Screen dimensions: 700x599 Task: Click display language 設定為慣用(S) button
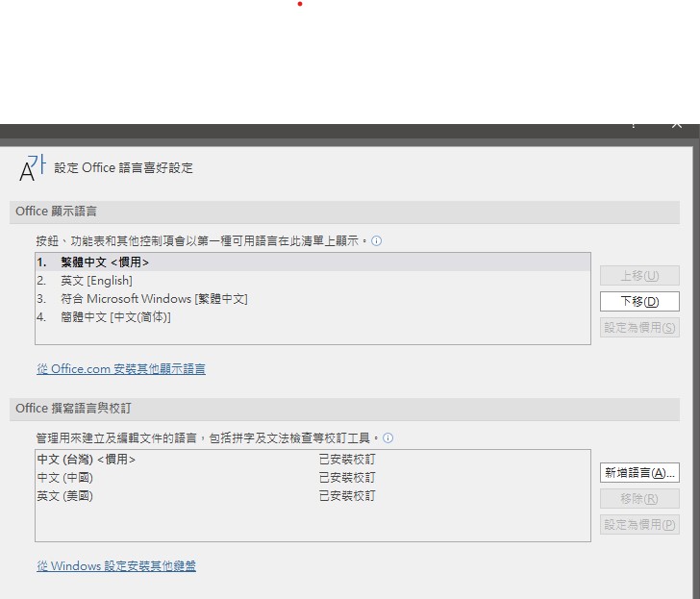(639, 328)
